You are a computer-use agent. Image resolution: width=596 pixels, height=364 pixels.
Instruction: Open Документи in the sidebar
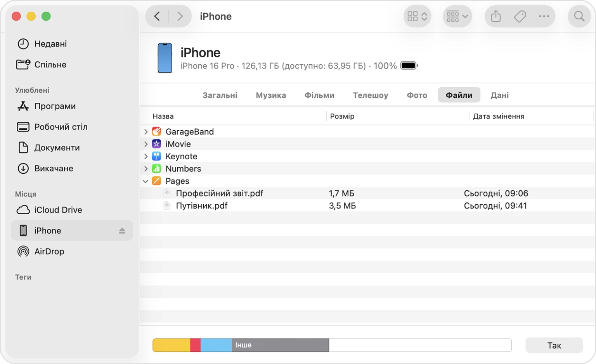tap(72, 148)
